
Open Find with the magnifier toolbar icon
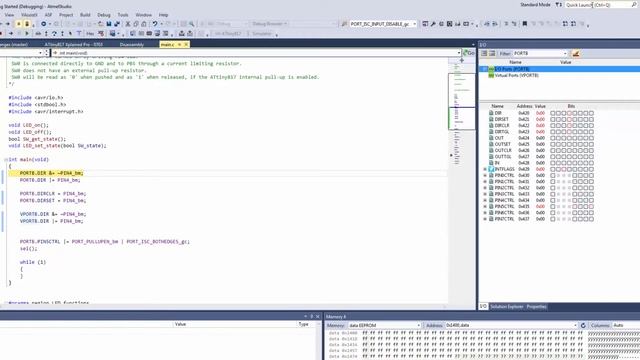(191, 24)
